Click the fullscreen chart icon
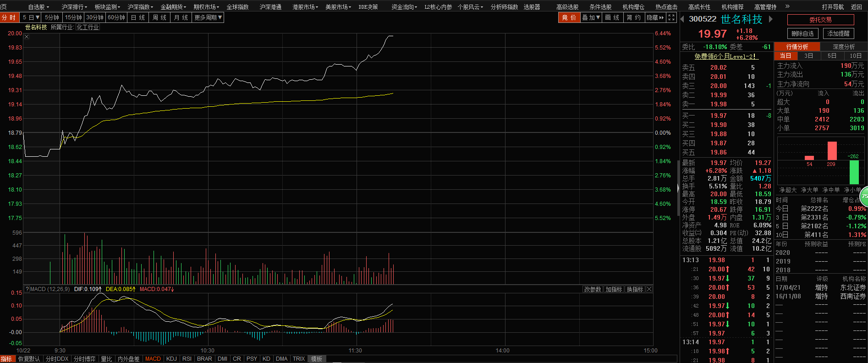Screen dimensions: 868x363 pos(671,17)
